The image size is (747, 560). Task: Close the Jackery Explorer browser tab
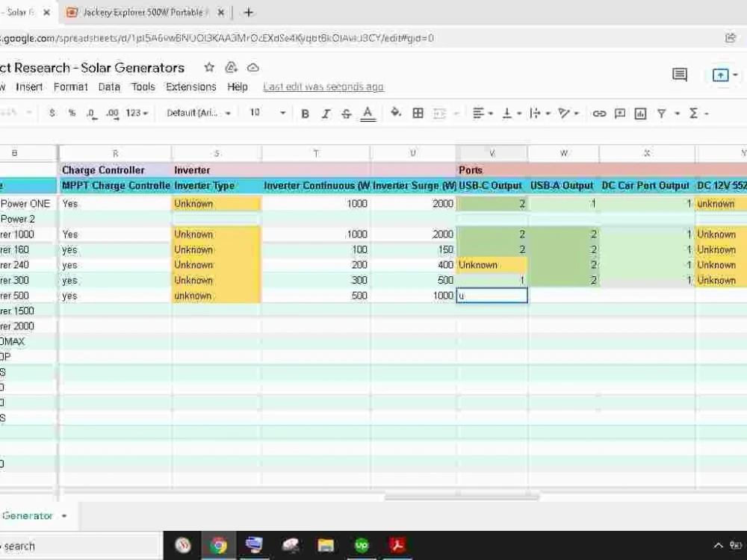(220, 13)
